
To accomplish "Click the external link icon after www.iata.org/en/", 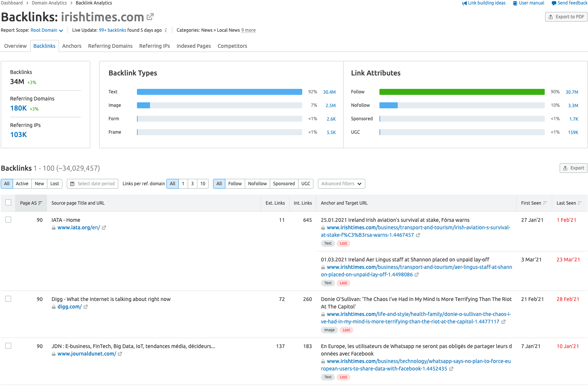I will [x=104, y=228].
